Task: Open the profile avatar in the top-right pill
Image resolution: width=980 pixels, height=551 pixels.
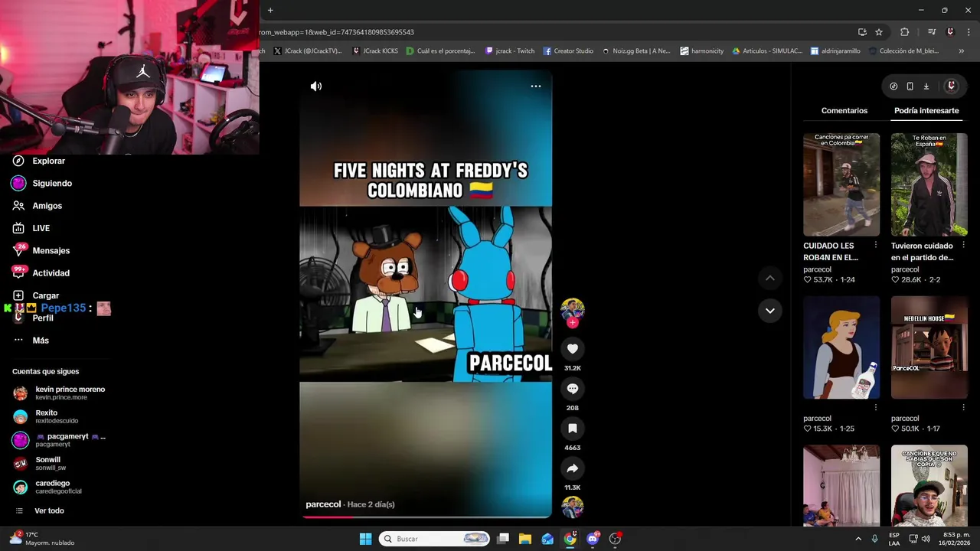Action: click(951, 86)
